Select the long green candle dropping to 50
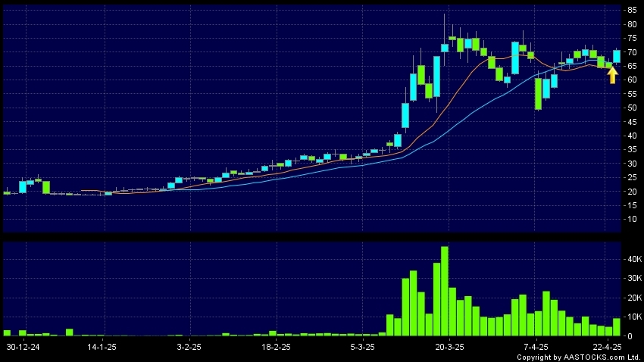The image size is (644, 362). click(x=538, y=94)
